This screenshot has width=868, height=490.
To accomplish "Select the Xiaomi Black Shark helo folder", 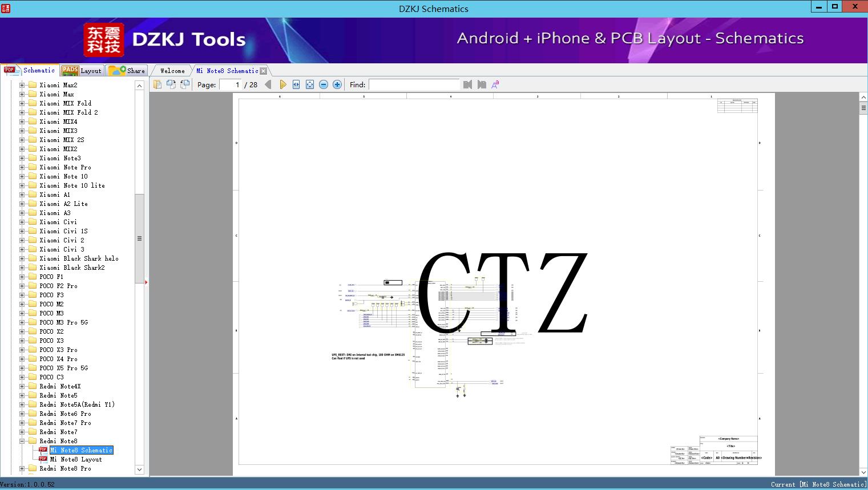I will (x=79, y=258).
